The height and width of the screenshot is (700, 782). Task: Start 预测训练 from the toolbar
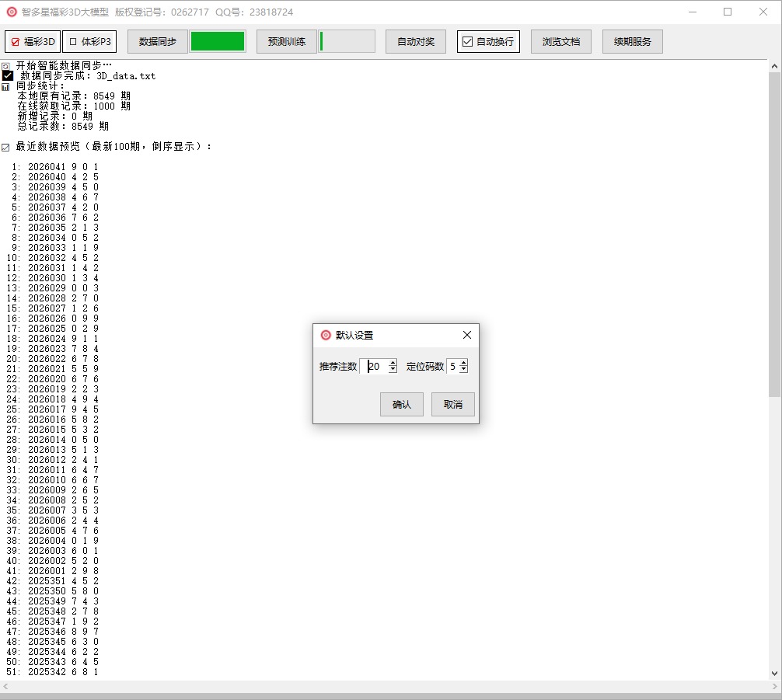(286, 42)
